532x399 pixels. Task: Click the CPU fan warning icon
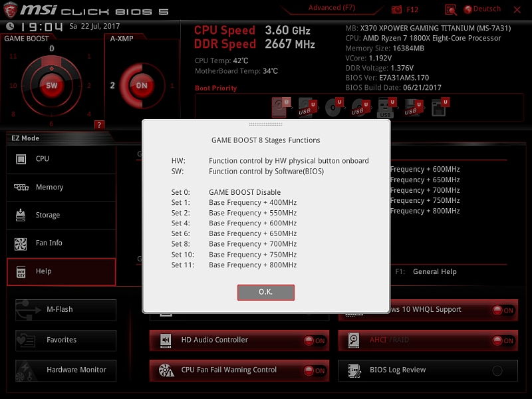[166, 370]
